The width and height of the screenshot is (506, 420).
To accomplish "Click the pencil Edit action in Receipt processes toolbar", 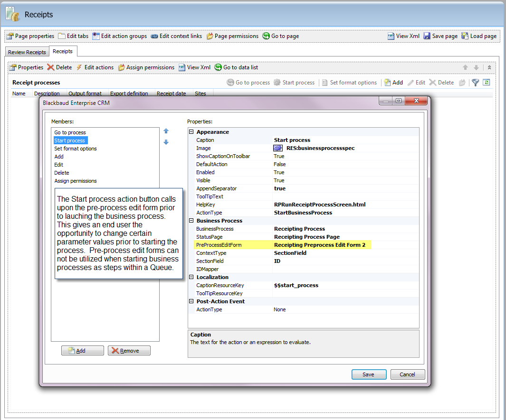I will pyautogui.click(x=416, y=83).
